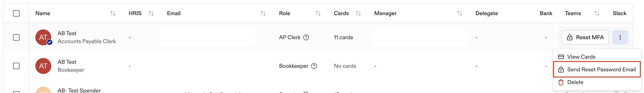This screenshot has height=93, width=644.
Task: Sort by the Manager column arrows
Action: point(459,13)
